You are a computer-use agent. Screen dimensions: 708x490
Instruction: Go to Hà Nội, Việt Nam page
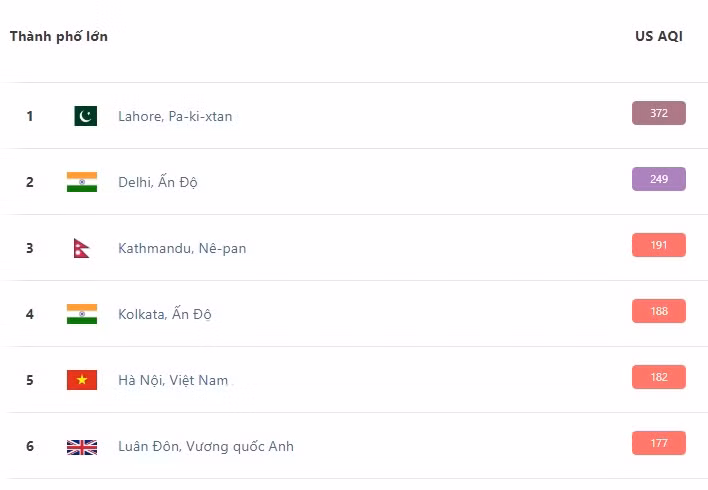pyautogui.click(x=173, y=380)
